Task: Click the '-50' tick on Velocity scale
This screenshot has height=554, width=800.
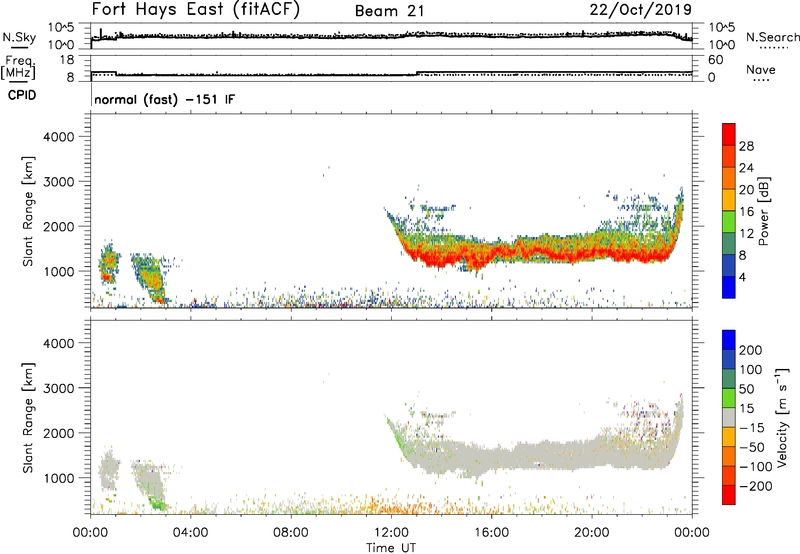Action: point(753,447)
